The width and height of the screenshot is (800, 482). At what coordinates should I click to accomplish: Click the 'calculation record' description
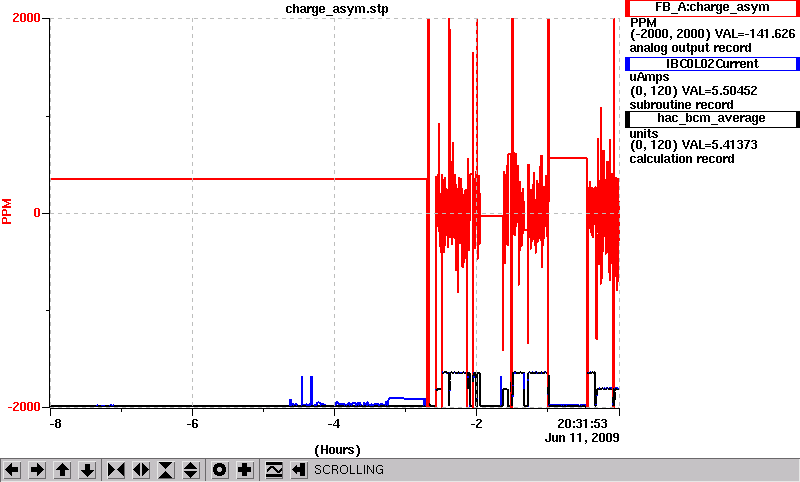coord(682,159)
